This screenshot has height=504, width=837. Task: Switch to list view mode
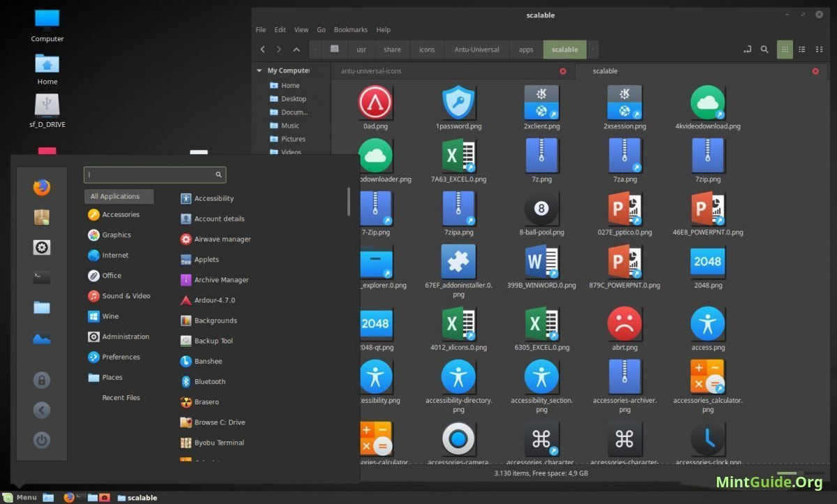click(801, 49)
